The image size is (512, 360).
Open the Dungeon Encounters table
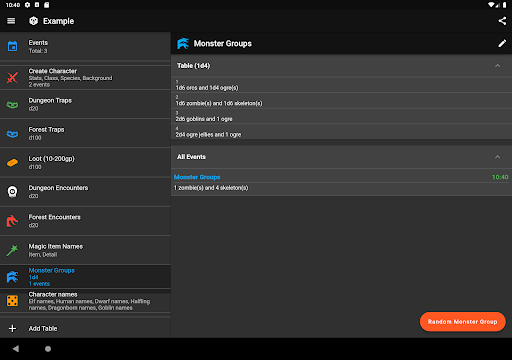coord(85,192)
